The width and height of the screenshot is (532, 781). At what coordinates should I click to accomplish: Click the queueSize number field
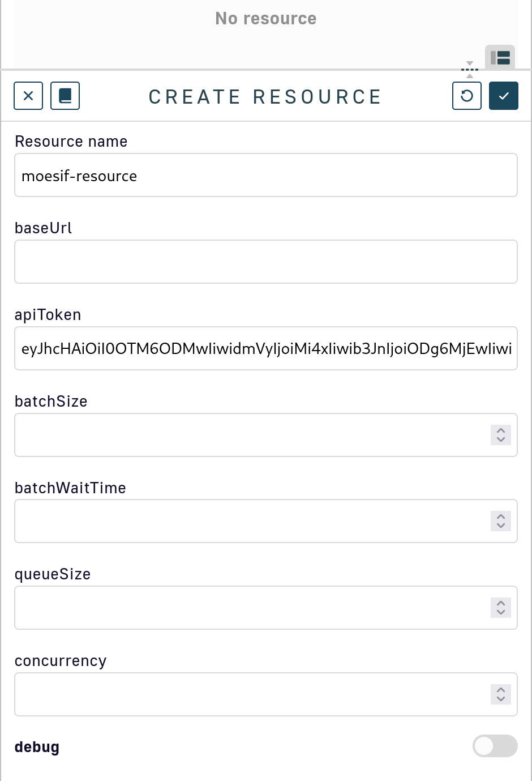(x=266, y=608)
